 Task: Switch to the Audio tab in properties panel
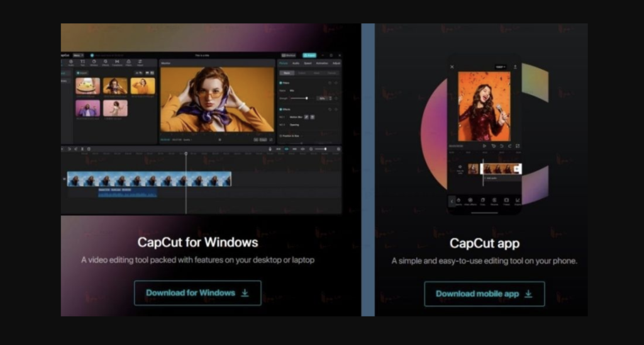click(296, 64)
